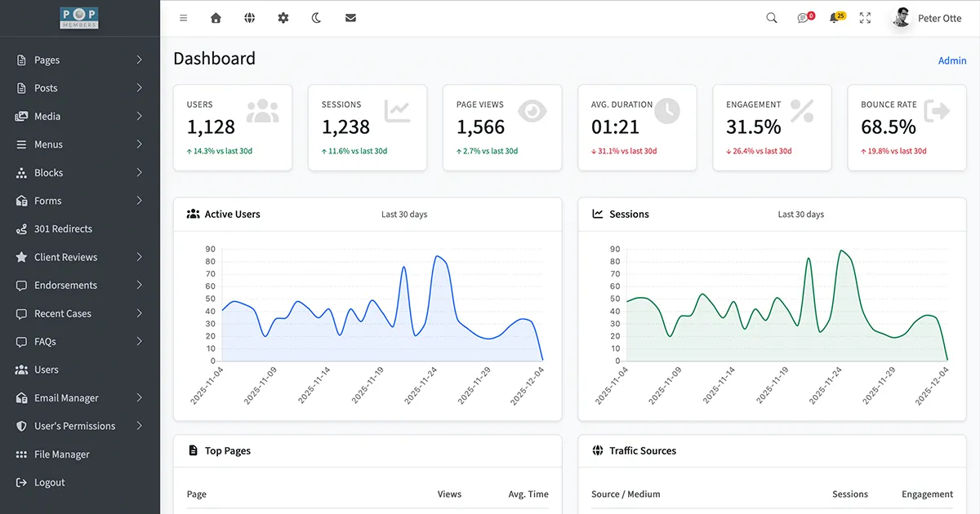This screenshot has height=514, width=980.
Task: Expand the Pages chevron
Action: (x=140, y=60)
